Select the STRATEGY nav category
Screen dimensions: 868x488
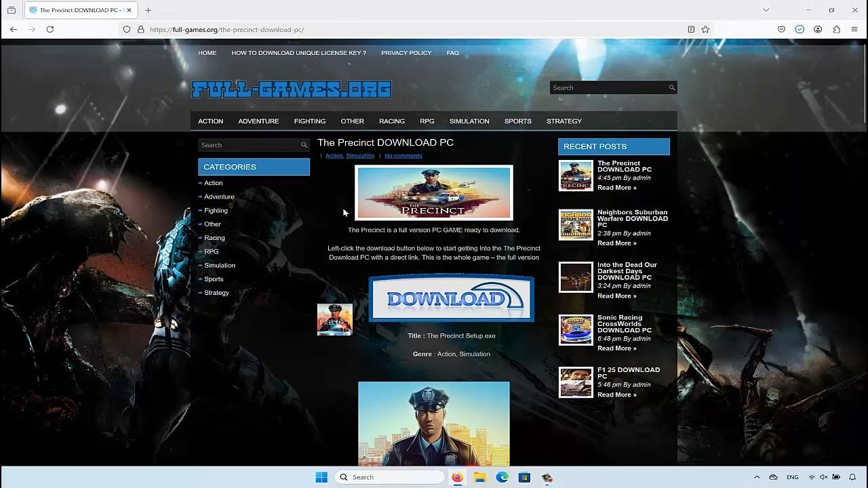click(x=564, y=121)
